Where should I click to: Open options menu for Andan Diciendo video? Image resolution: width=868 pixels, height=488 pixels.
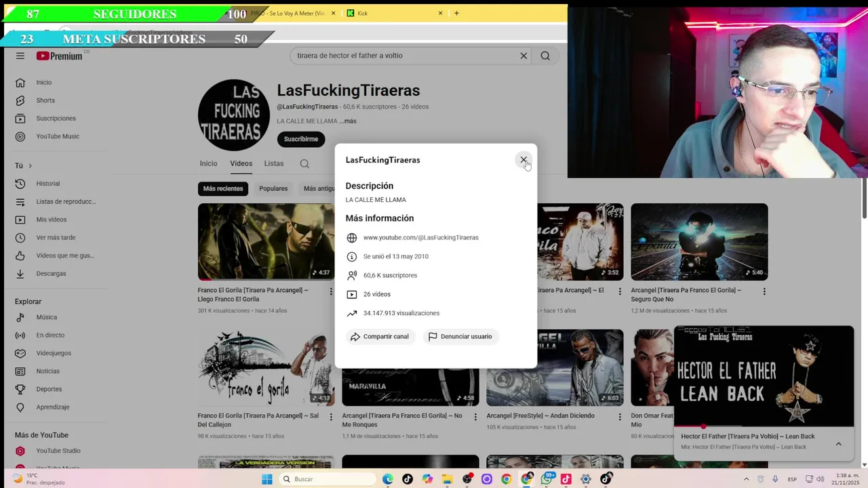620,417
